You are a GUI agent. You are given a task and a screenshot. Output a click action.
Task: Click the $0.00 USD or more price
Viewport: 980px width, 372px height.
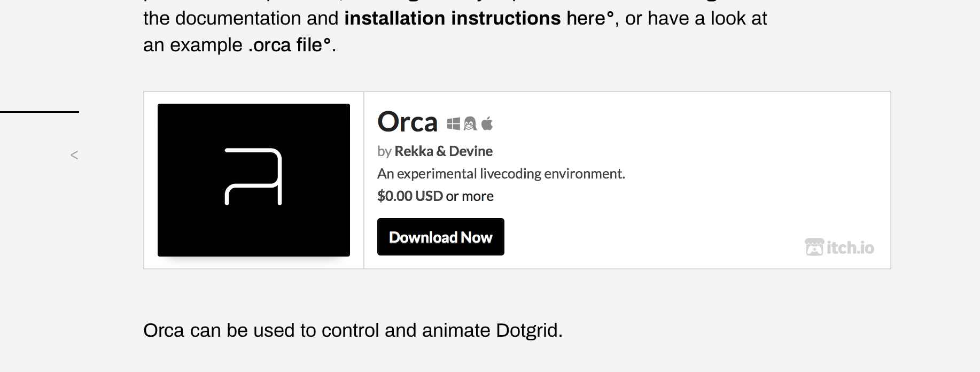[435, 196]
